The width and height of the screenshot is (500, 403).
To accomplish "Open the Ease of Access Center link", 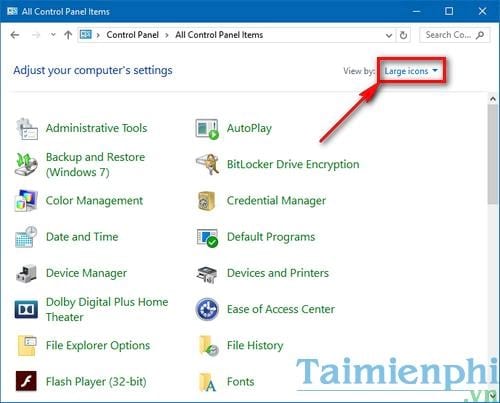I will 281,309.
